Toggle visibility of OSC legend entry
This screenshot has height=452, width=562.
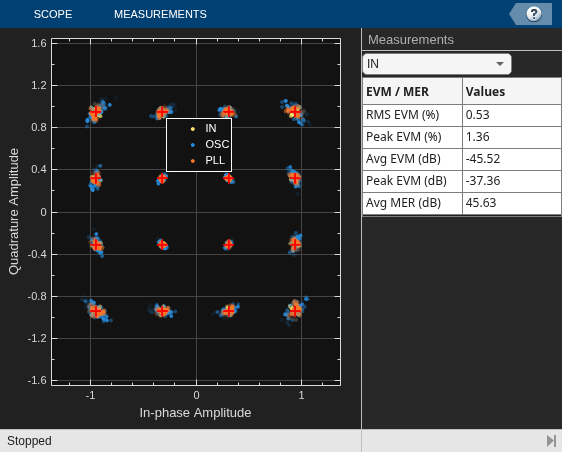click(217, 144)
